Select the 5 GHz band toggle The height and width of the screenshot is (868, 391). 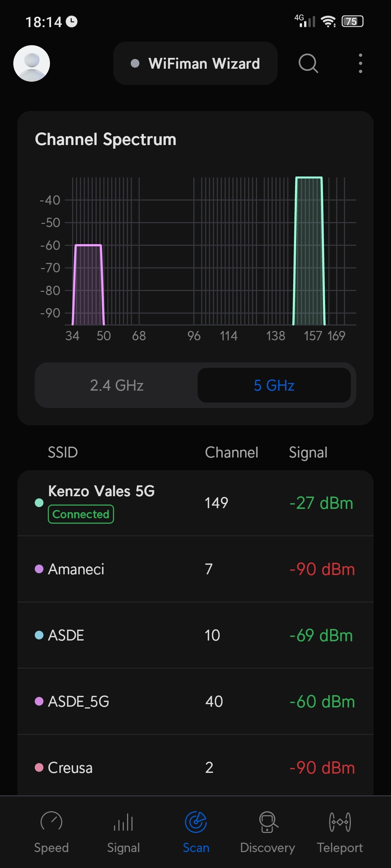(x=274, y=385)
